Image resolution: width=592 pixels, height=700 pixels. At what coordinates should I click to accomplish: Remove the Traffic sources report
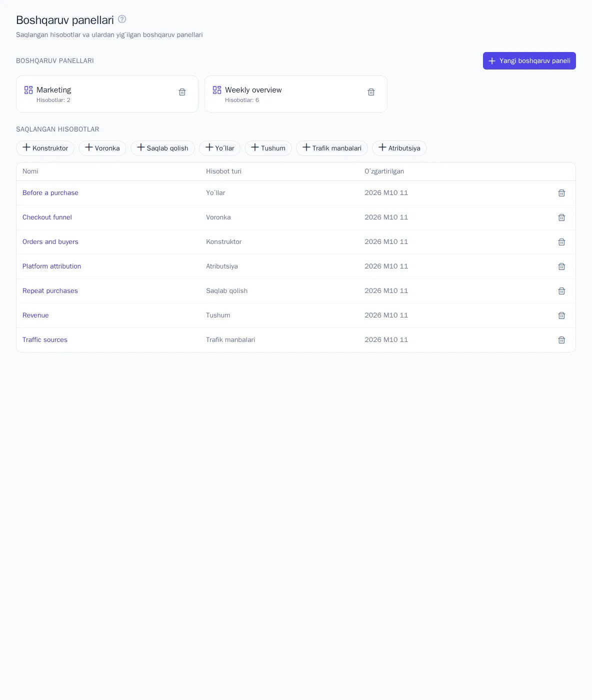(561, 340)
